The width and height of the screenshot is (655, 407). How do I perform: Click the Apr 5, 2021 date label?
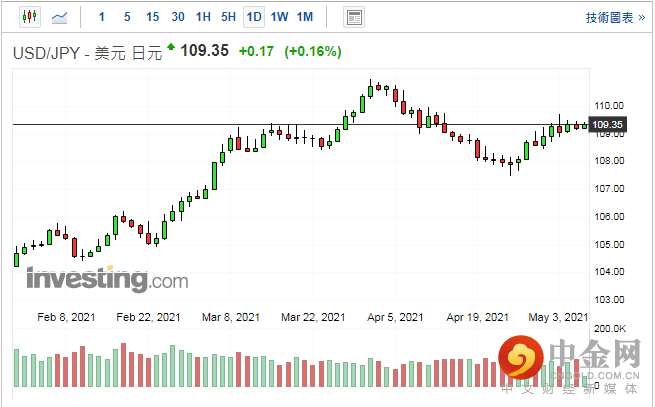point(395,317)
